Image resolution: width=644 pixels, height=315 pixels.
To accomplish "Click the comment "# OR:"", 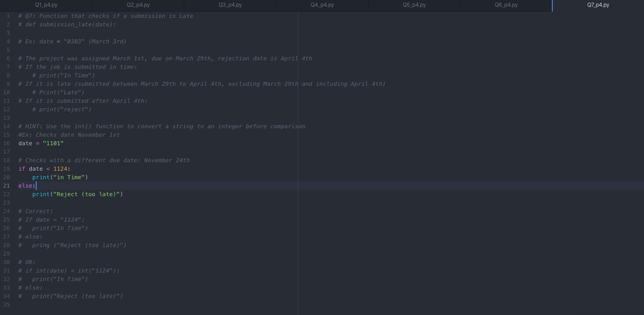I will click(x=27, y=262).
